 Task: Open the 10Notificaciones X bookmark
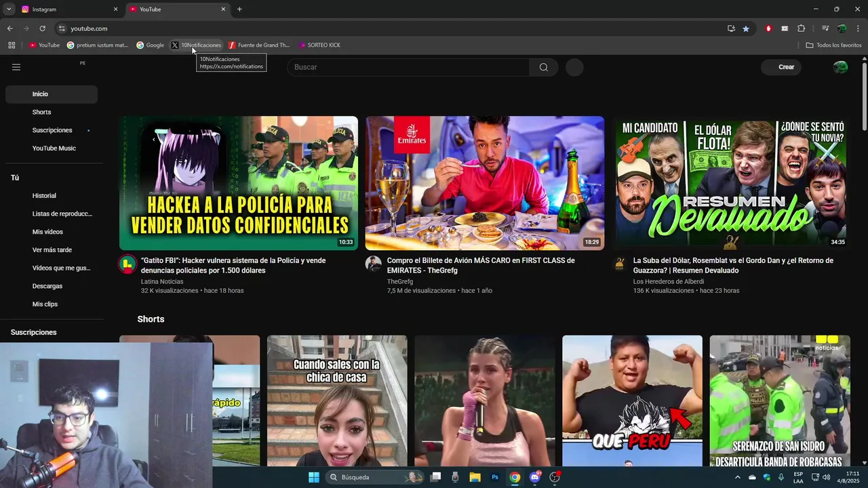(x=196, y=45)
